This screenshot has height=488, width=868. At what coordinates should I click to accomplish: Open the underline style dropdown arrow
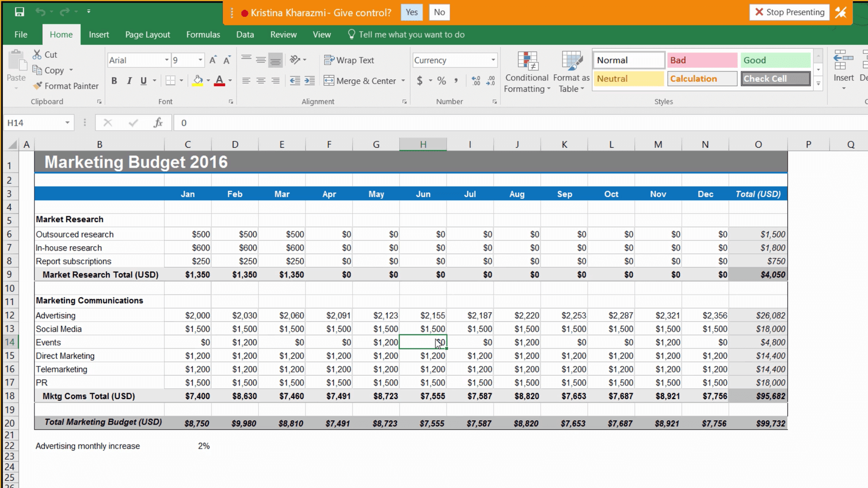(x=155, y=81)
